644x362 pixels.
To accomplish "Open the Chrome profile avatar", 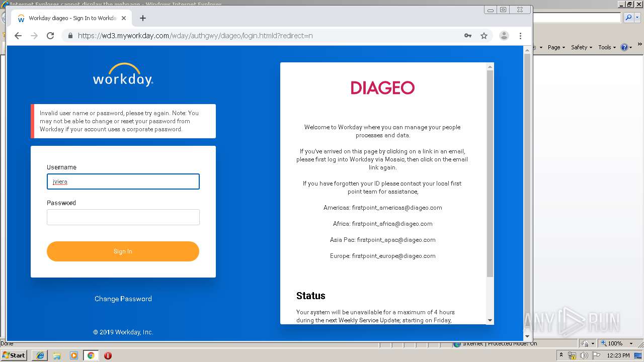I will click(x=504, y=36).
